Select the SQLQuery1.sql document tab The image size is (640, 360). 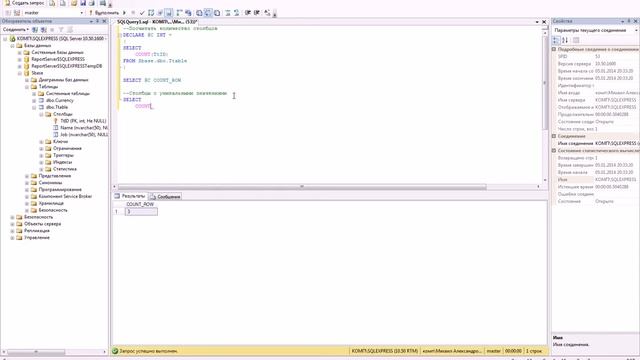[157, 22]
